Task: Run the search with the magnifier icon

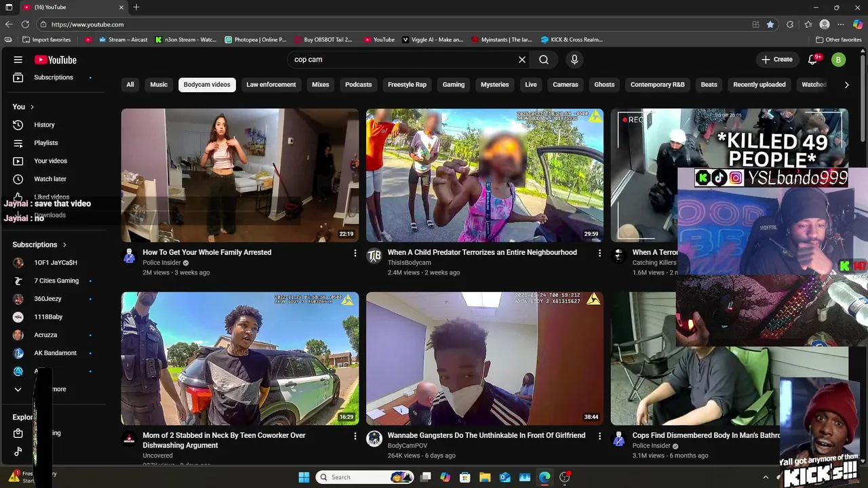Action: [544, 60]
